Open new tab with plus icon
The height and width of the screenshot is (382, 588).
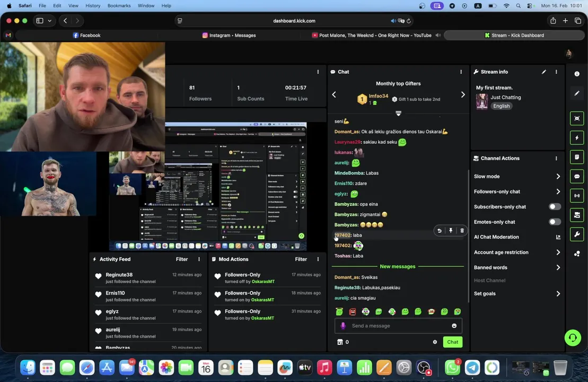coord(565,21)
